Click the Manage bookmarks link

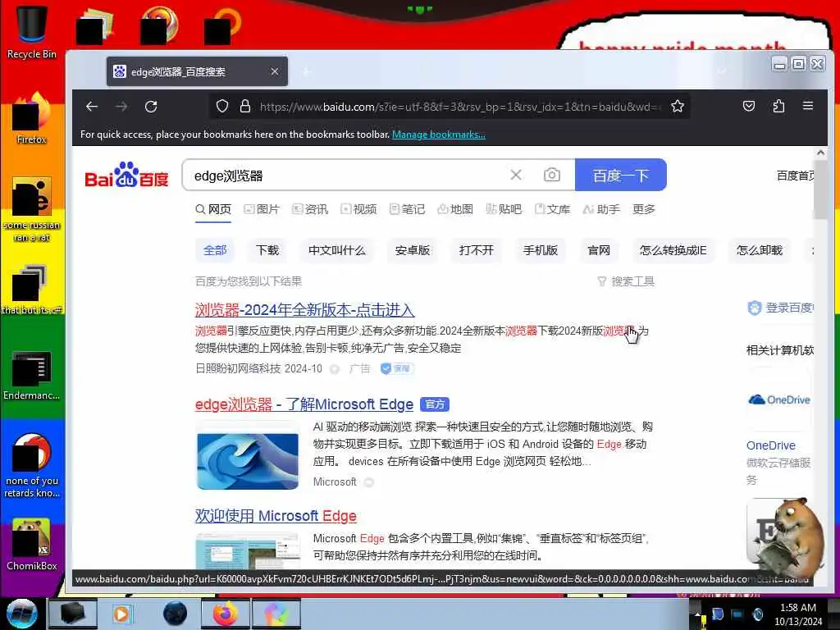click(439, 135)
